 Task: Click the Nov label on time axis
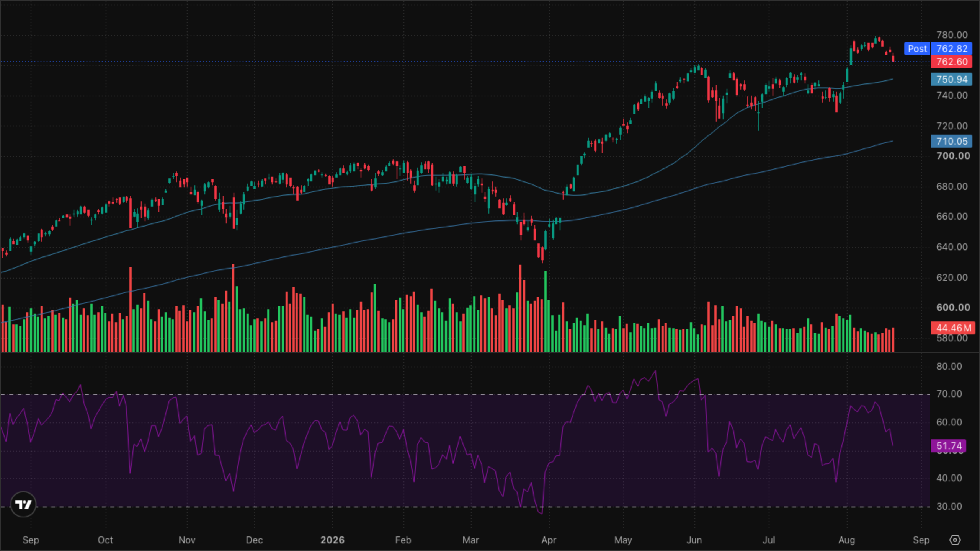(x=187, y=540)
